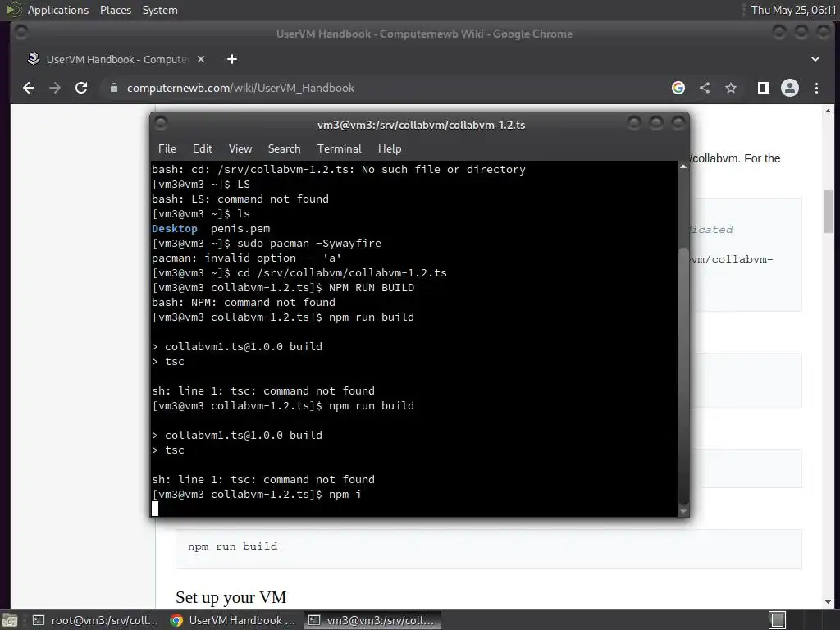840x630 pixels.
Task: Click terminal prompt line 'npm i'
Action: click(257, 495)
